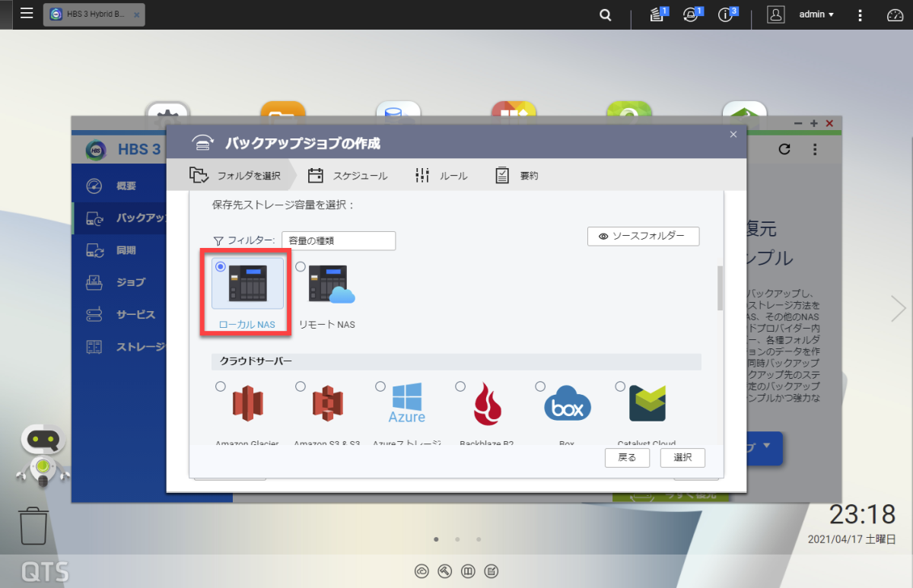Switch to the second desktop page dot

(x=457, y=539)
